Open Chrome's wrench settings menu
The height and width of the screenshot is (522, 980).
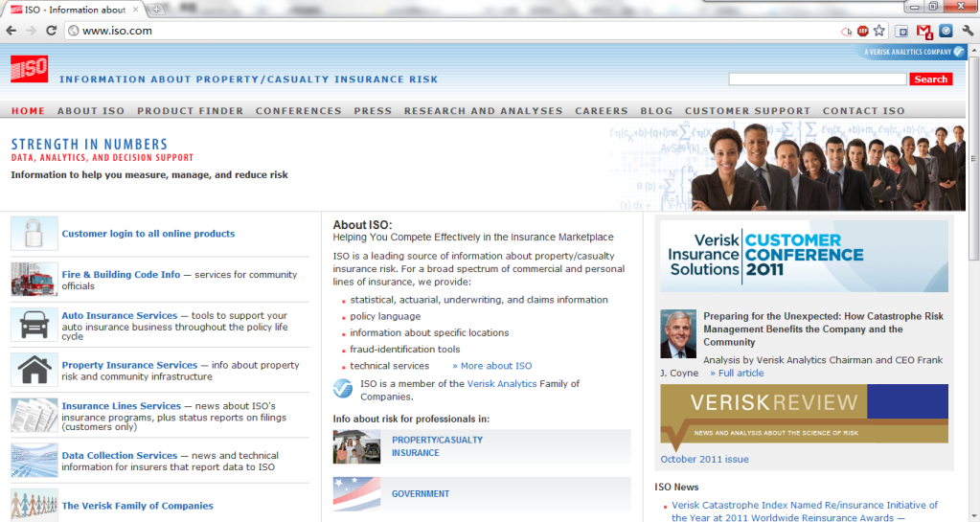(x=969, y=30)
